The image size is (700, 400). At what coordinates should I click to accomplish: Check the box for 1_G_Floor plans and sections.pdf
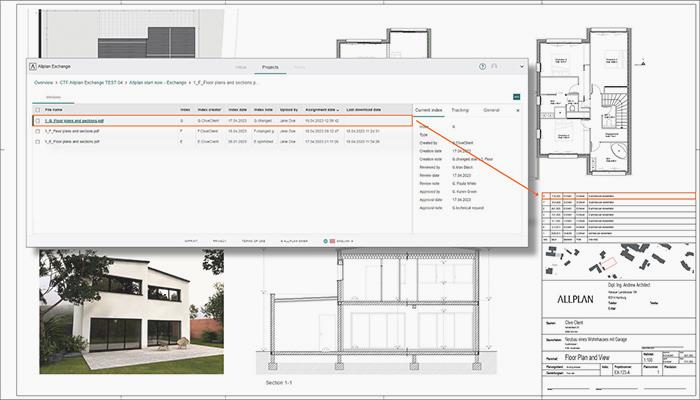pyautogui.click(x=38, y=121)
